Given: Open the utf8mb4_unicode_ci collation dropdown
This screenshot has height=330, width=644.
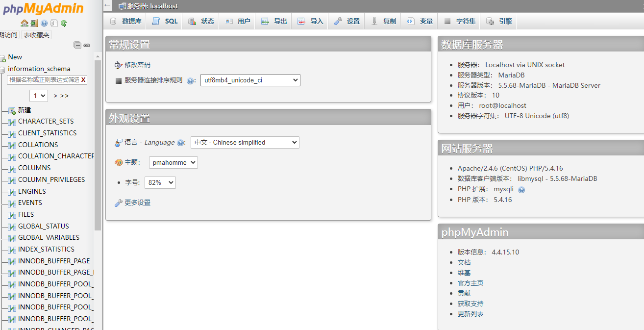Looking at the screenshot, I should [x=250, y=80].
